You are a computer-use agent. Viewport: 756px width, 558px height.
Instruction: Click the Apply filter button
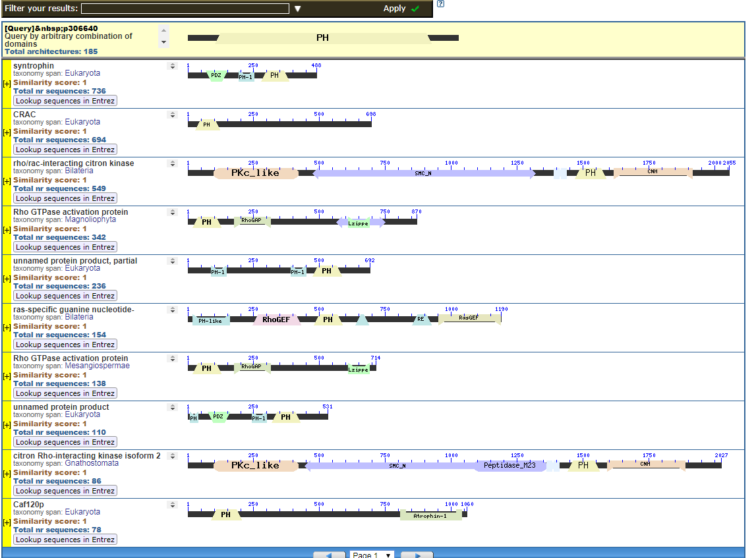[x=401, y=9]
